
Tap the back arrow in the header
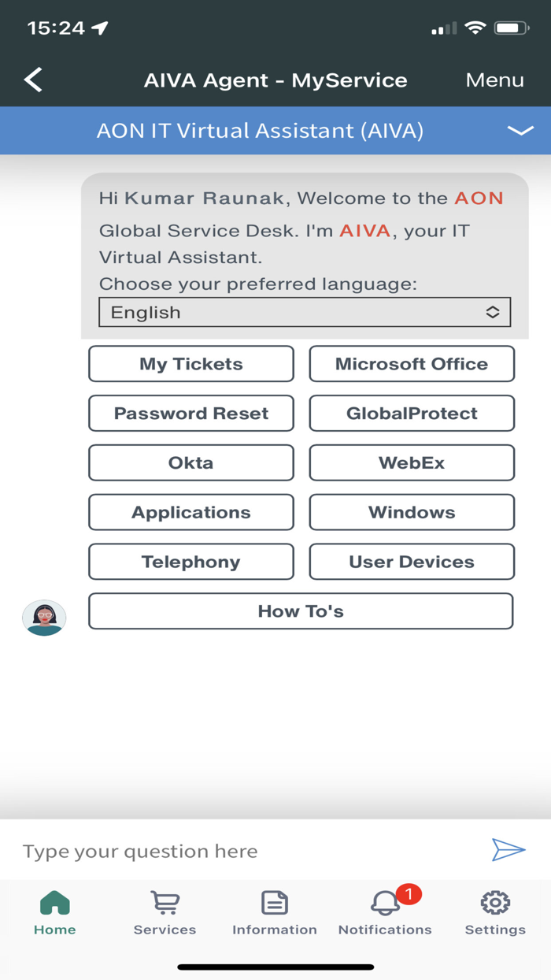click(32, 80)
